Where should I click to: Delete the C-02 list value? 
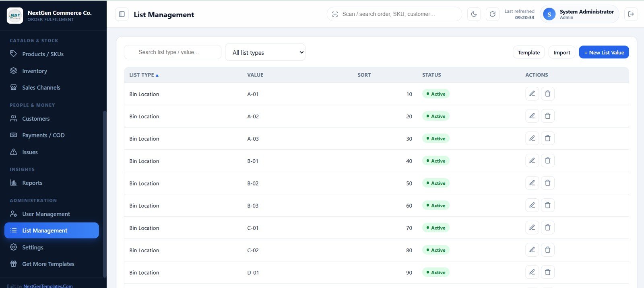tap(548, 250)
